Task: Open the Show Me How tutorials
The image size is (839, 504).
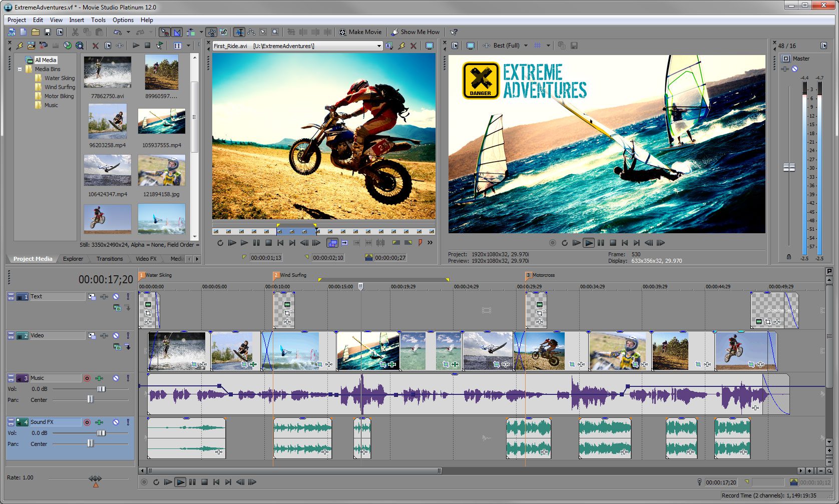Action: [x=415, y=32]
